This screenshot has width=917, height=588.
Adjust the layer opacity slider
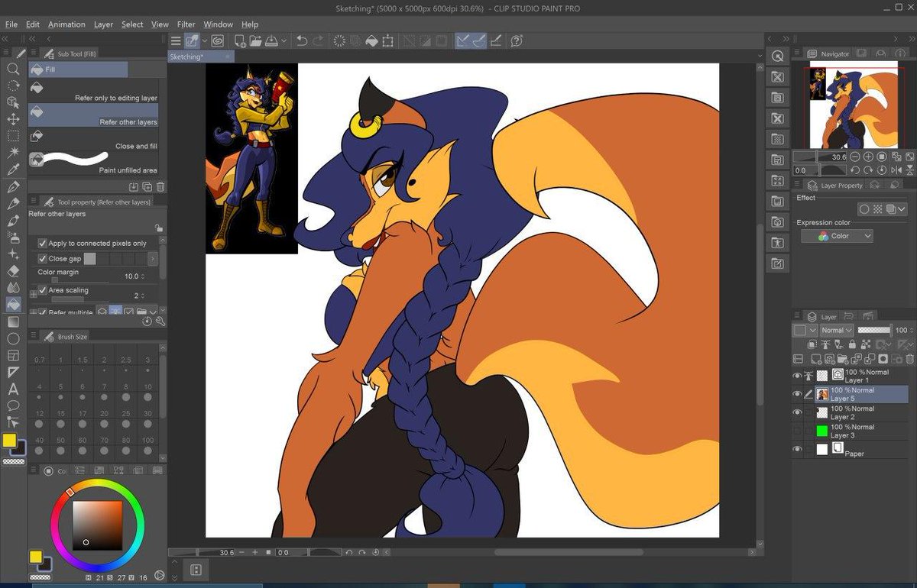(874, 330)
